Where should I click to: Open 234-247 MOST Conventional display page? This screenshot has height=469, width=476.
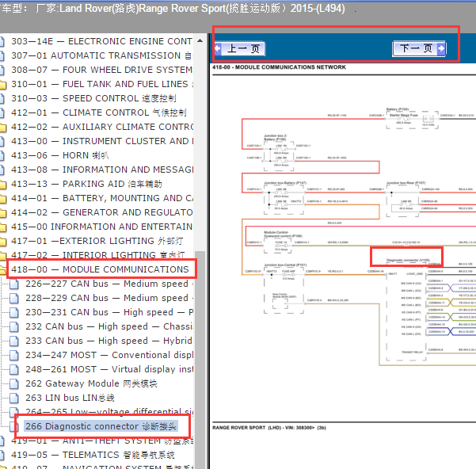[x=109, y=355]
